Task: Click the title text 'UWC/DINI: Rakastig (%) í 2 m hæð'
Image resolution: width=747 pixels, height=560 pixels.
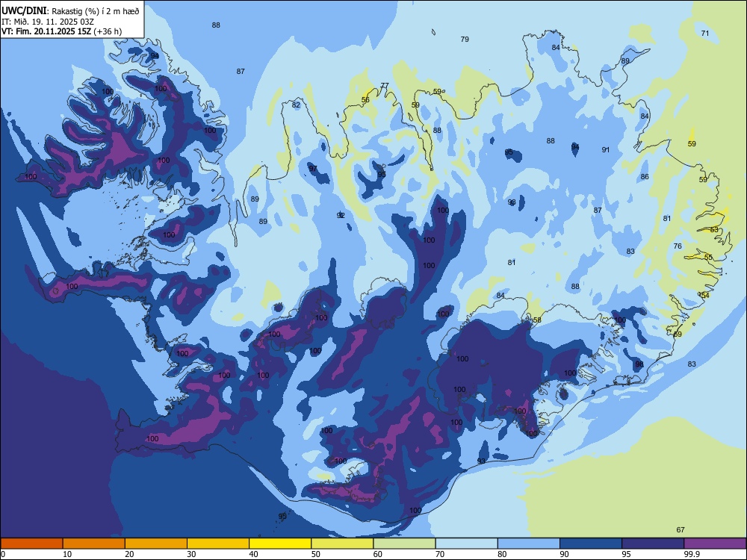Action: tap(70, 10)
